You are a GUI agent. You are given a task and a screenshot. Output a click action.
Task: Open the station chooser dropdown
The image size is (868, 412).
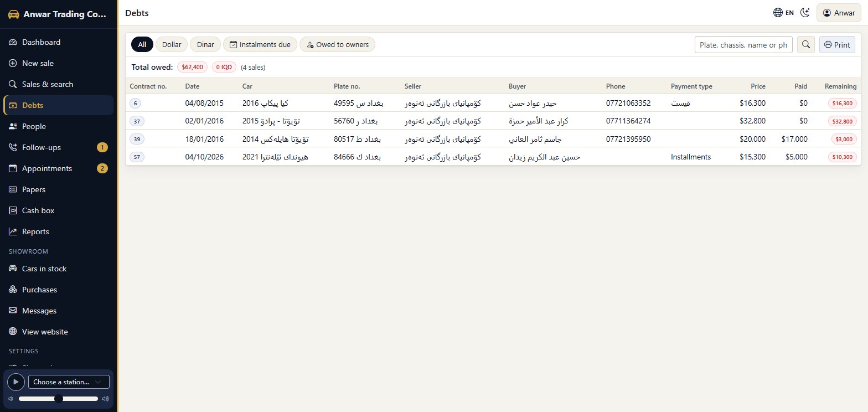(x=69, y=382)
